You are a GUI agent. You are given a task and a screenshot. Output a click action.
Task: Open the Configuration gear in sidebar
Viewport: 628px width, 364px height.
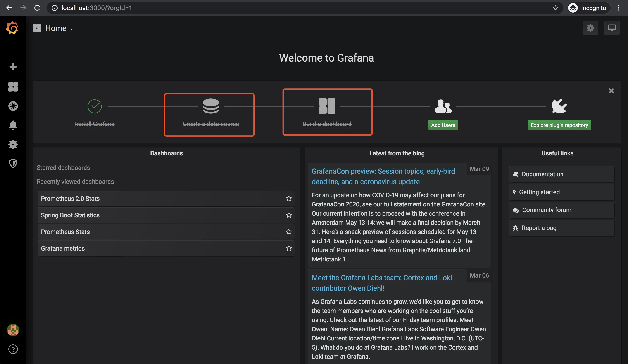(13, 144)
